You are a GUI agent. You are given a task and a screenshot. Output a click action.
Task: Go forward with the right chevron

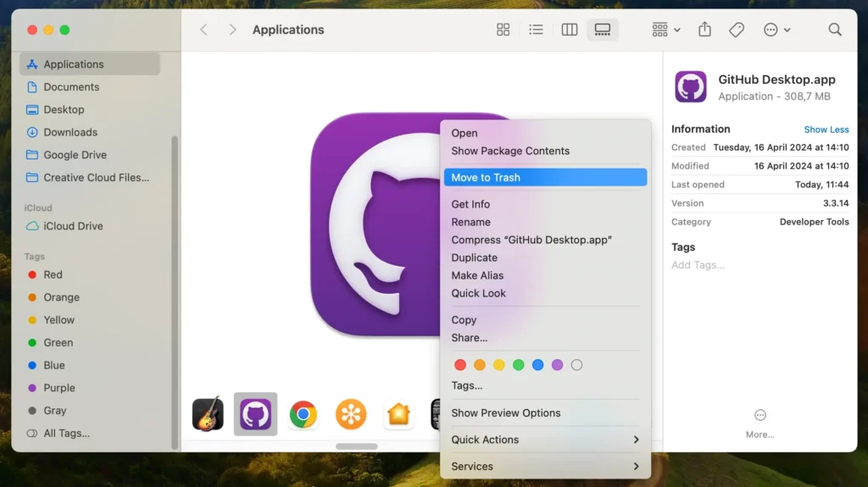pos(232,30)
